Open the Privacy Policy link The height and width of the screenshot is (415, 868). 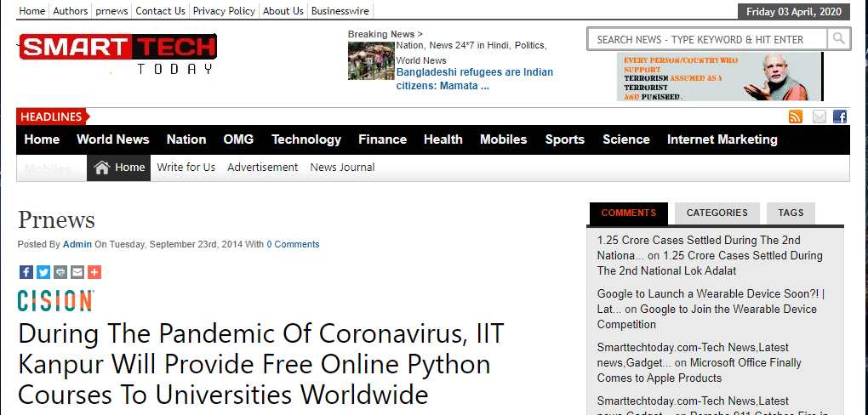click(x=224, y=10)
